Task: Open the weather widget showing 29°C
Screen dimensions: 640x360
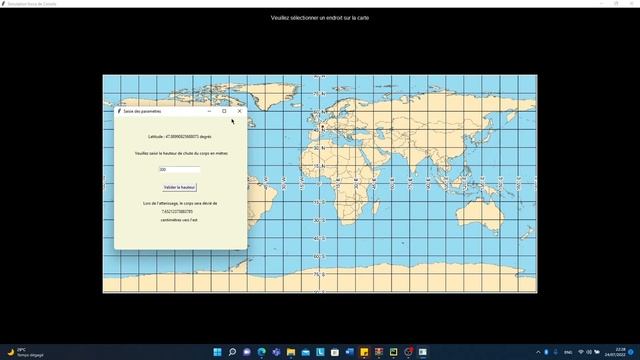Action: tap(25, 352)
